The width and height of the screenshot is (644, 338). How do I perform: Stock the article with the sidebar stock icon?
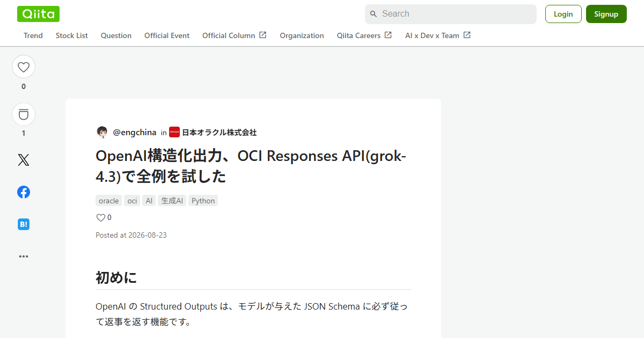pyautogui.click(x=24, y=114)
